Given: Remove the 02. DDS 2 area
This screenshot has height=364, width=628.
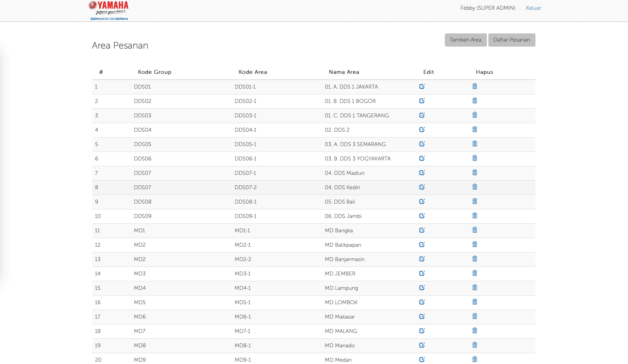Looking at the screenshot, I should 475,129.
